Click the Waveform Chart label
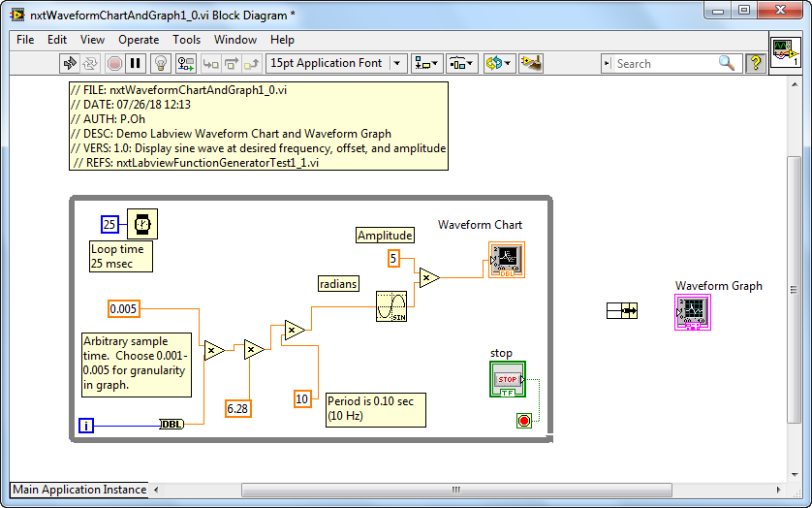This screenshot has width=812, height=508. (480, 225)
